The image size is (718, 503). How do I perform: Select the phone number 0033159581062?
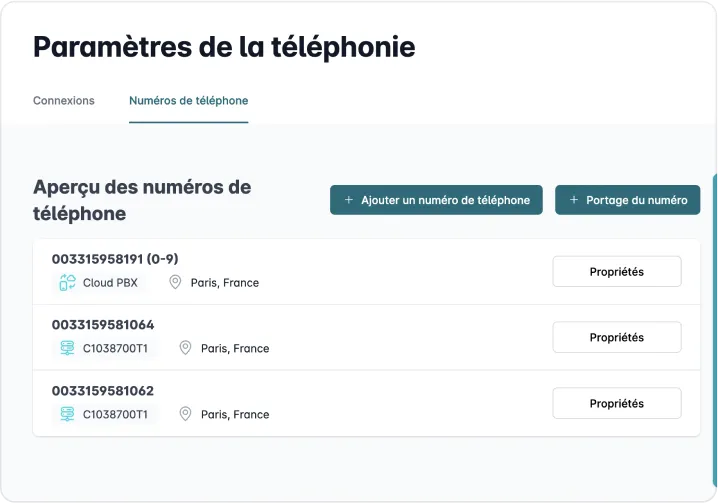click(x=103, y=391)
